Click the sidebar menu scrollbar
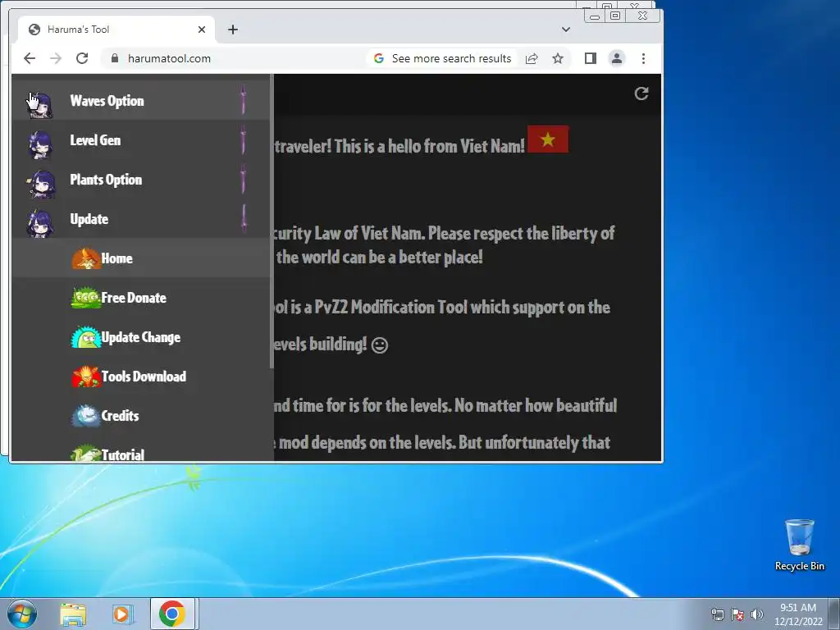Viewport: 840px width, 630px height. coord(272,221)
